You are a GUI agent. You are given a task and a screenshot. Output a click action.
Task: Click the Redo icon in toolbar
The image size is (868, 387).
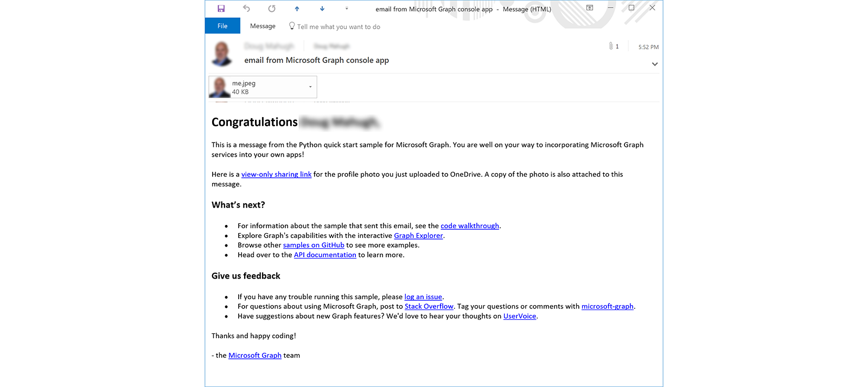tap(272, 9)
